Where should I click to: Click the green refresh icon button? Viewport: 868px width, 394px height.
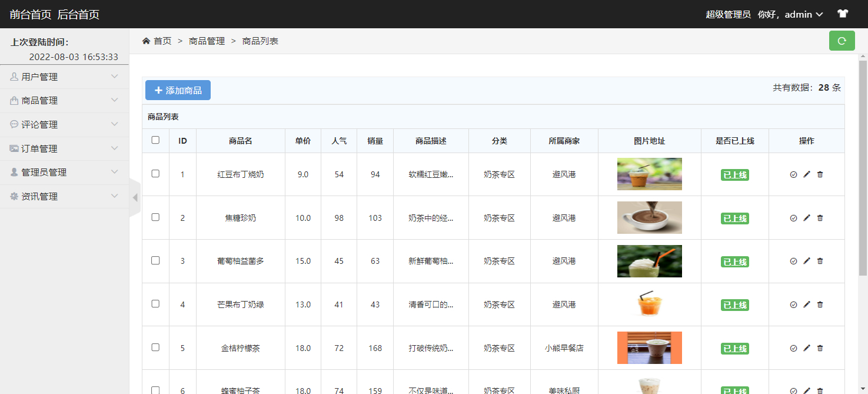pos(842,41)
